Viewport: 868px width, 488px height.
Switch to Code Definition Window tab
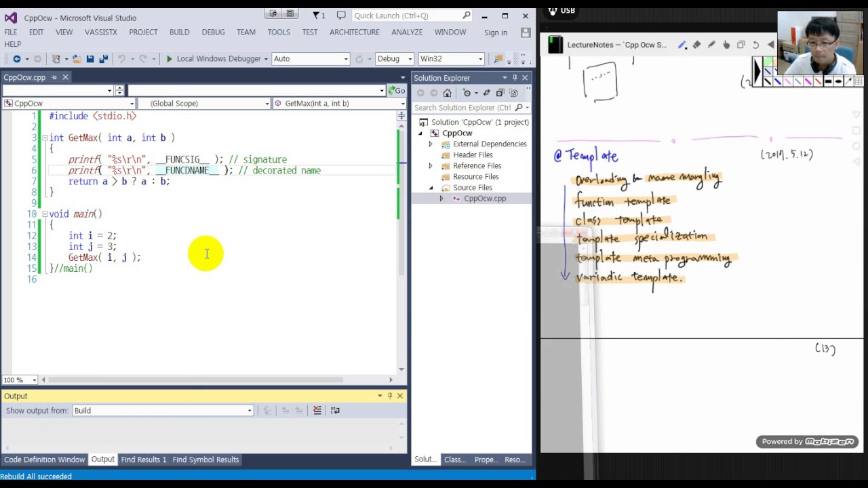click(x=45, y=460)
